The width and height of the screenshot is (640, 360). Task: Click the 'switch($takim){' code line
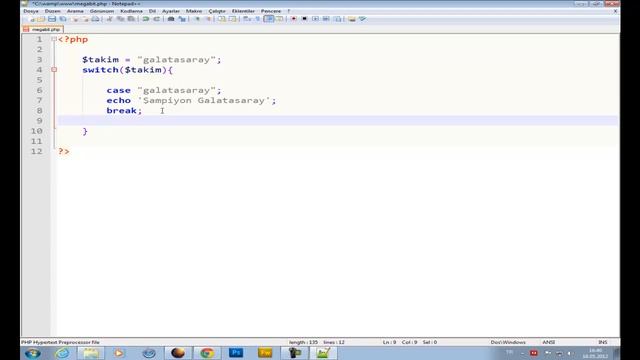point(127,70)
